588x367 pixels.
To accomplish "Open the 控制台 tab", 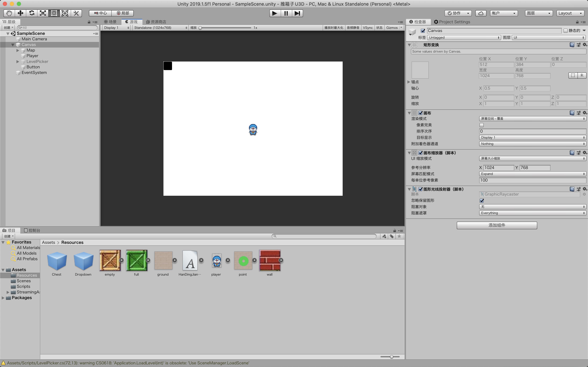I will (32, 230).
